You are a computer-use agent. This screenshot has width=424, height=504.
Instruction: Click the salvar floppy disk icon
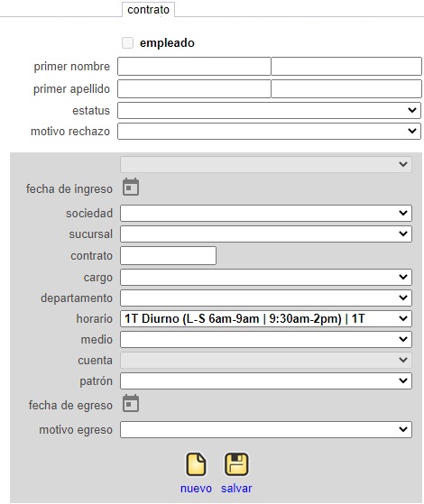tap(236, 464)
